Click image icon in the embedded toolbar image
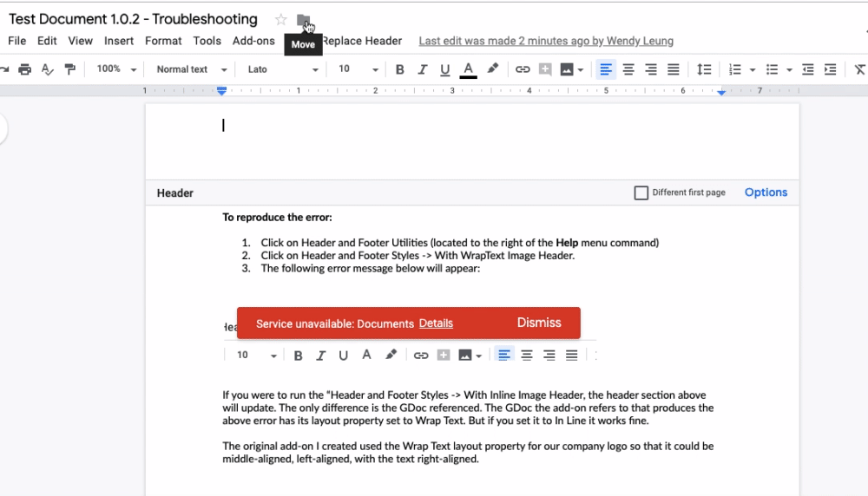This screenshot has height=496, width=868. point(465,355)
